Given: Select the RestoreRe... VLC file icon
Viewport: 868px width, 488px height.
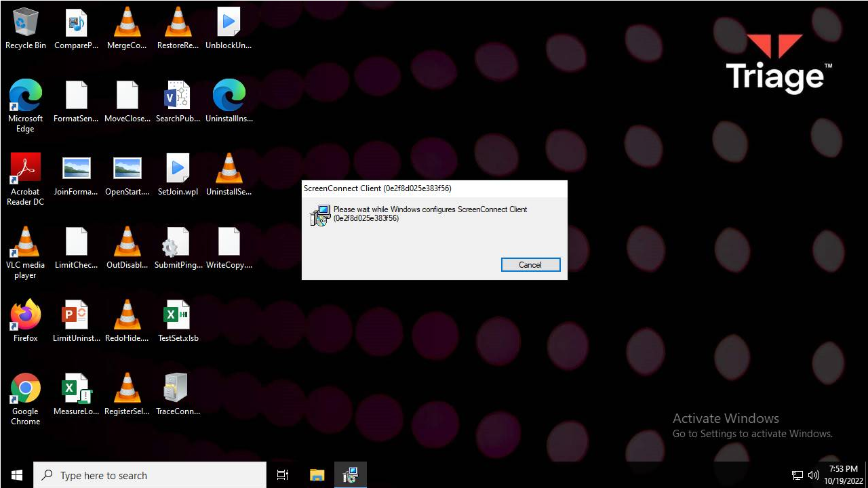Looking at the screenshot, I should (x=178, y=28).
